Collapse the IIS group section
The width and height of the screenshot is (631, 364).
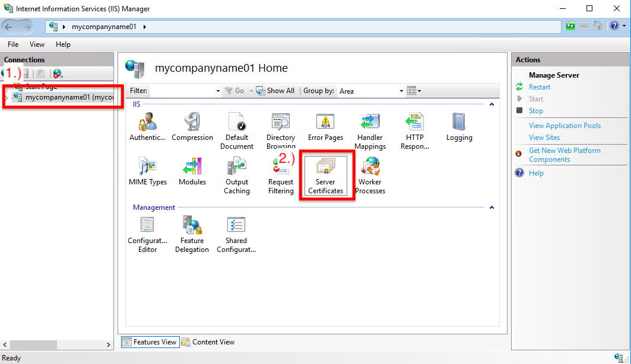click(x=492, y=104)
